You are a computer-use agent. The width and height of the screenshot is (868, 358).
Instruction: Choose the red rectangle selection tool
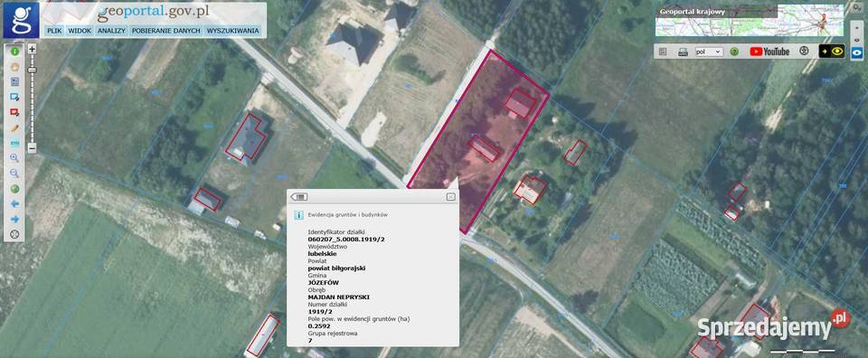pyautogui.click(x=14, y=112)
